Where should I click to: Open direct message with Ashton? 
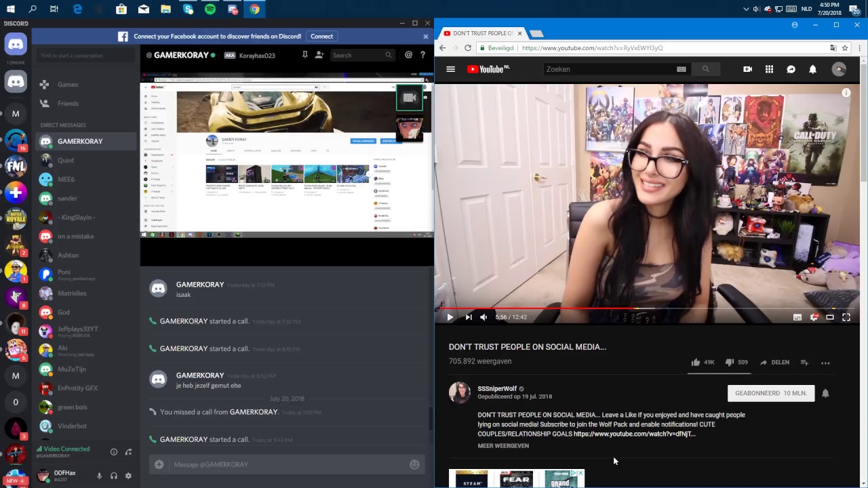tap(86, 256)
